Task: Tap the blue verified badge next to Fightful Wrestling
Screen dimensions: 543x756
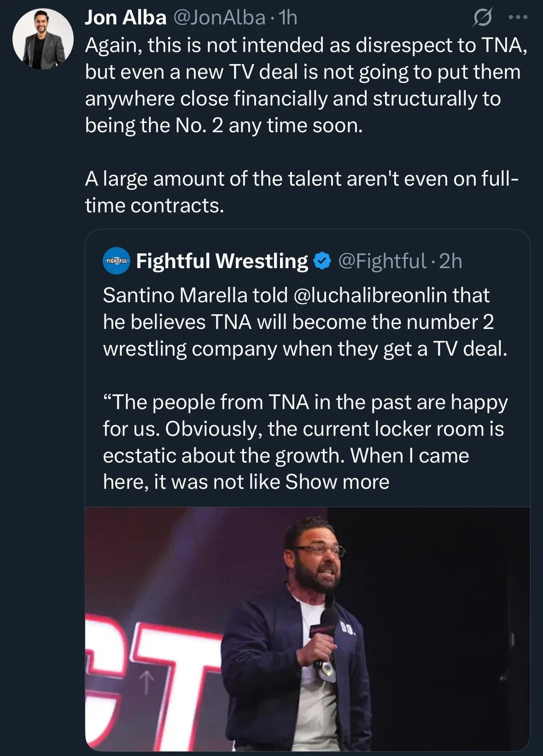Action: coord(322,261)
